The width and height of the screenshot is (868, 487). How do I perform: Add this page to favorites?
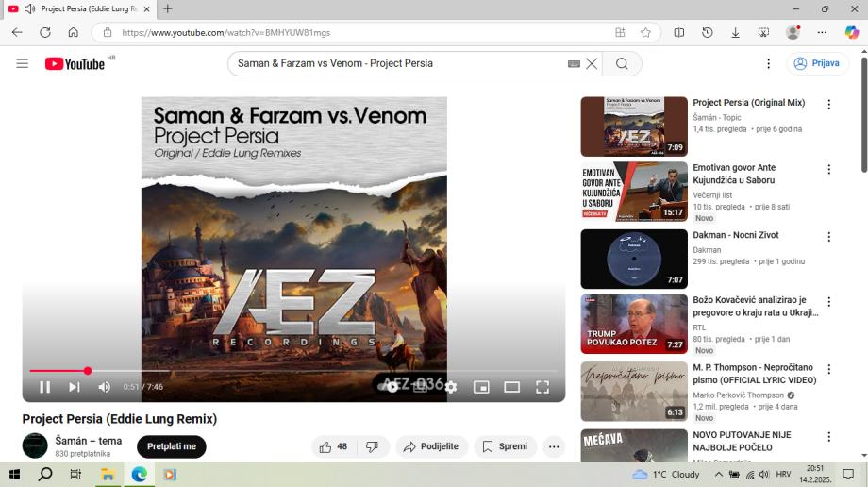pyautogui.click(x=645, y=33)
